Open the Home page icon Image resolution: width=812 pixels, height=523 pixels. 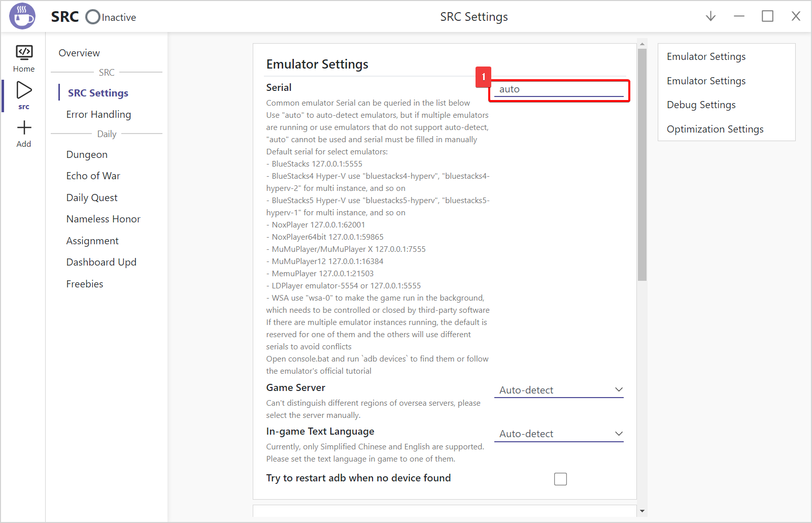point(24,52)
